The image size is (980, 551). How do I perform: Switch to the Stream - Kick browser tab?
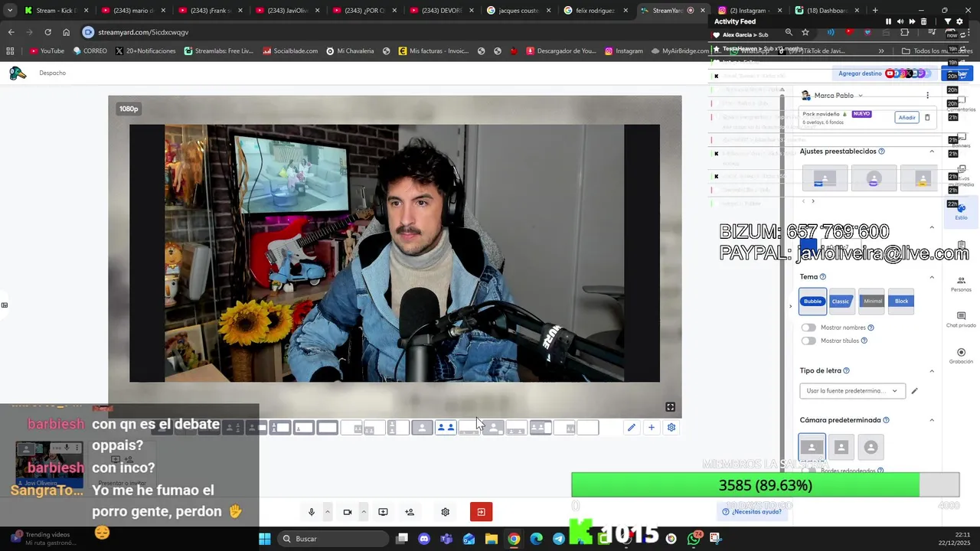coord(56,11)
